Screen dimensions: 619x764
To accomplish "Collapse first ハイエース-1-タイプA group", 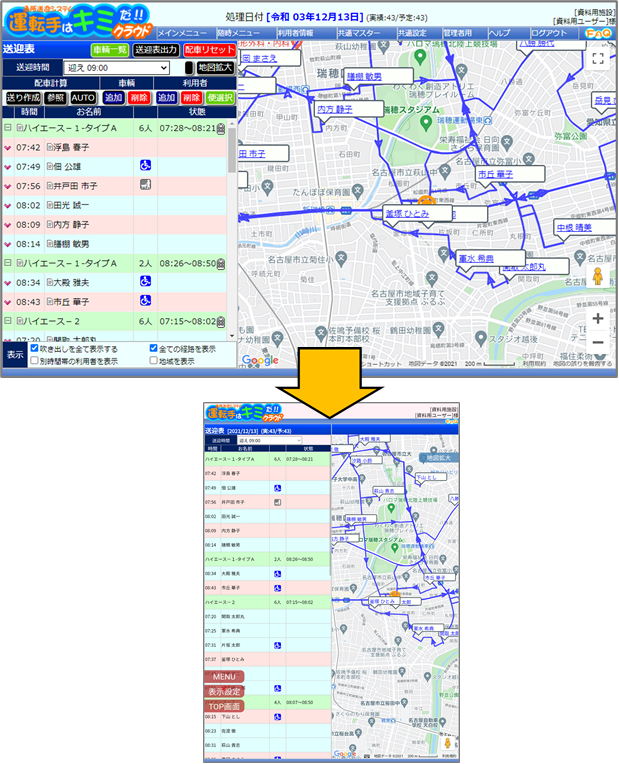I will 7,128.
